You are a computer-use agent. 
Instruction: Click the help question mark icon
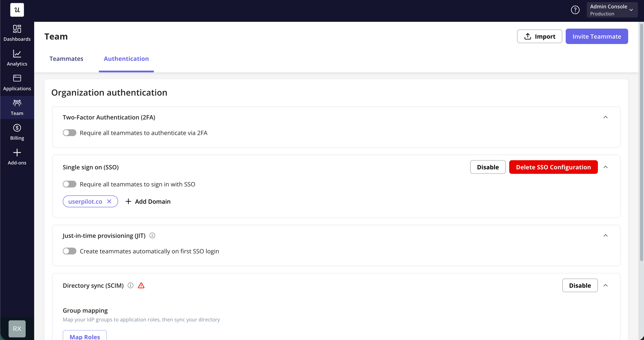click(575, 10)
